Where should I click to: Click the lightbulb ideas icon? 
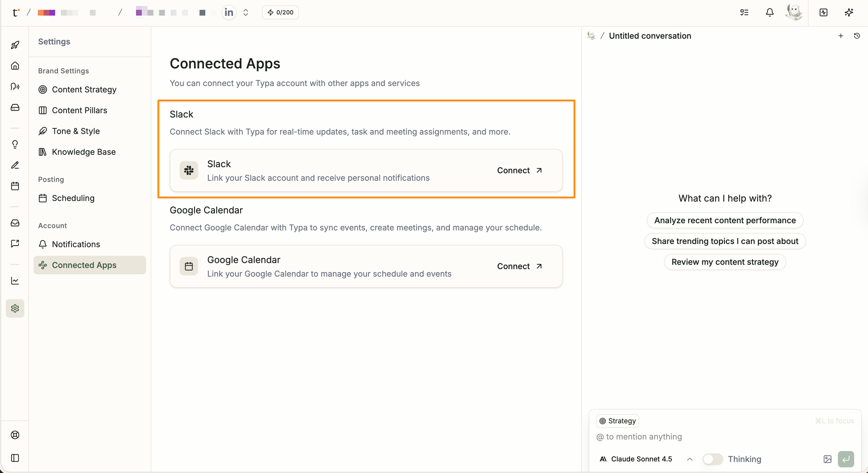(15, 144)
